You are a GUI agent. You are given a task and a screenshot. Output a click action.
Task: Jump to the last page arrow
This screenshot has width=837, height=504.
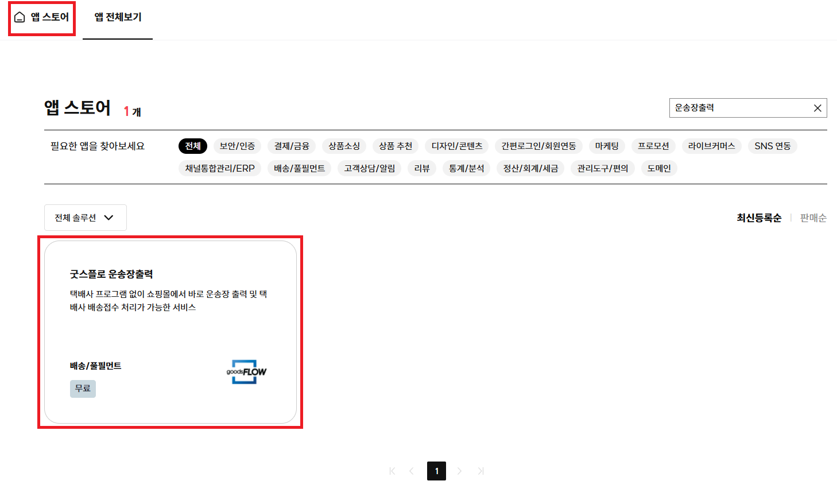point(480,471)
